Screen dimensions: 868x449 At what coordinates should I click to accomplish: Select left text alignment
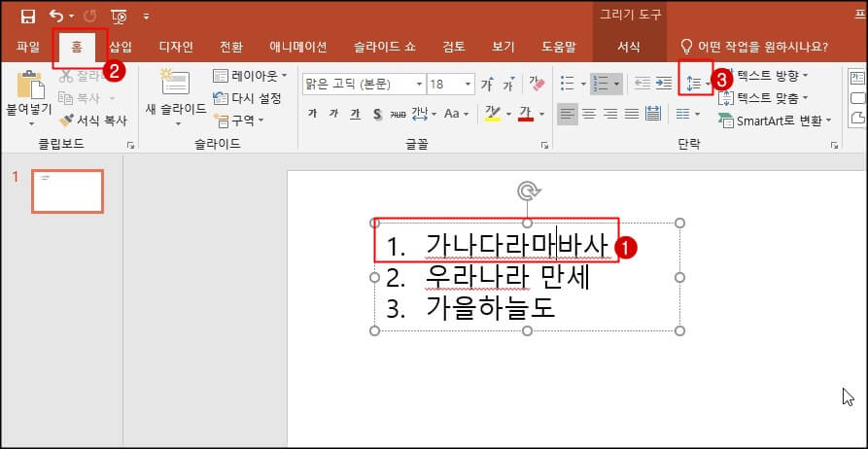[568, 114]
